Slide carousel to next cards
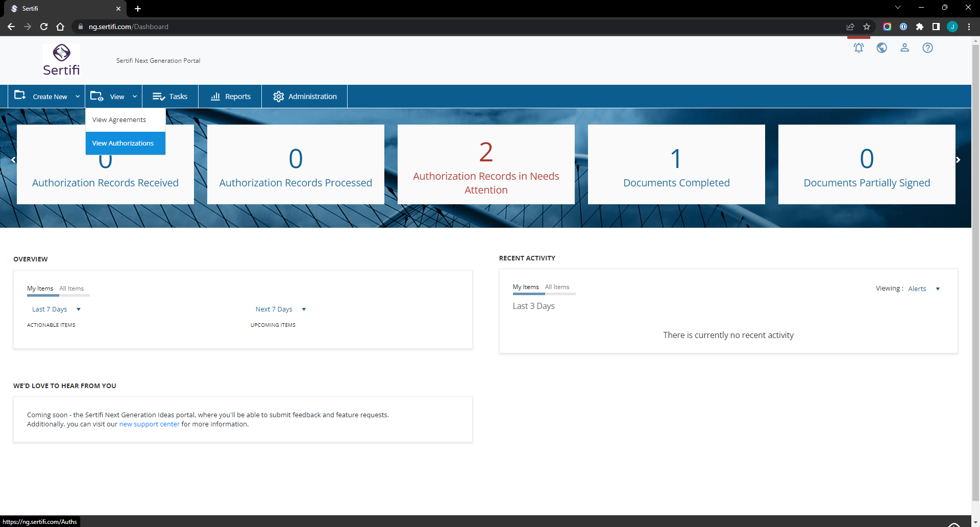This screenshot has height=527, width=980. click(x=958, y=160)
